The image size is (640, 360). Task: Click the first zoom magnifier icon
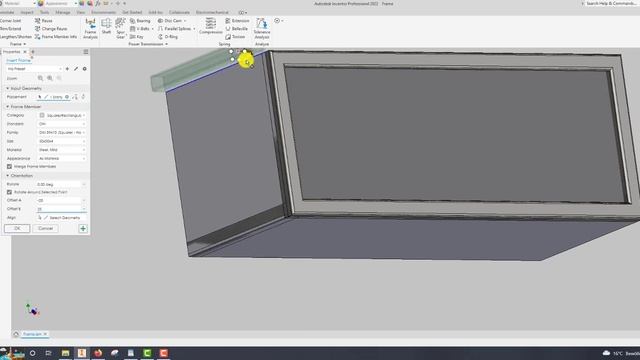[x=40, y=78]
